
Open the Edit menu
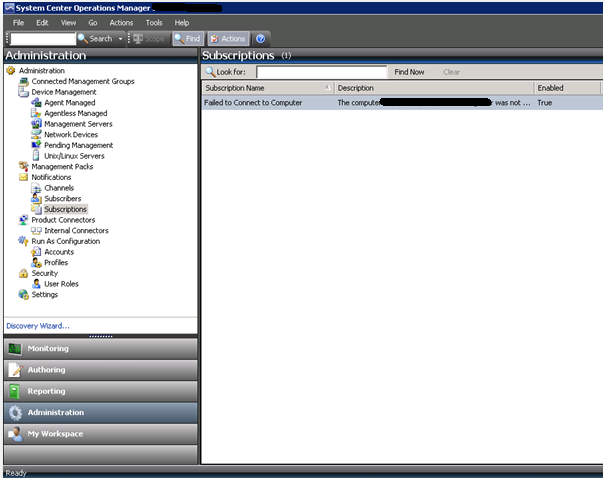coord(42,23)
